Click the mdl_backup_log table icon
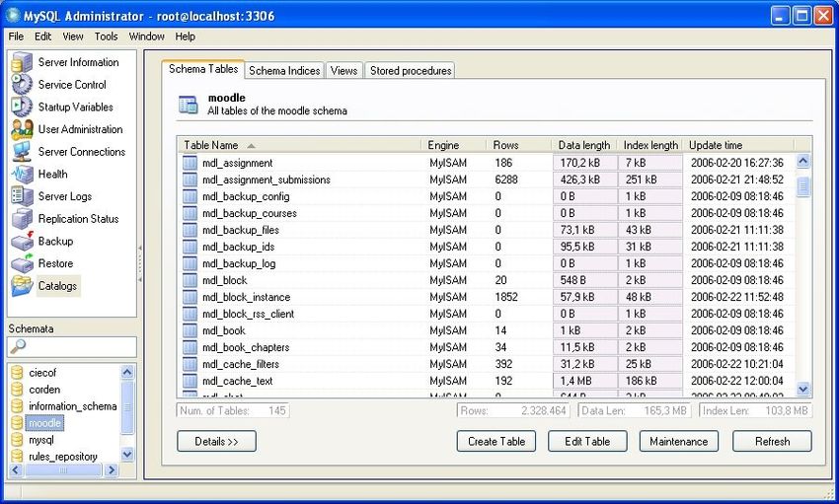Image resolution: width=839 pixels, height=504 pixels. (190, 263)
